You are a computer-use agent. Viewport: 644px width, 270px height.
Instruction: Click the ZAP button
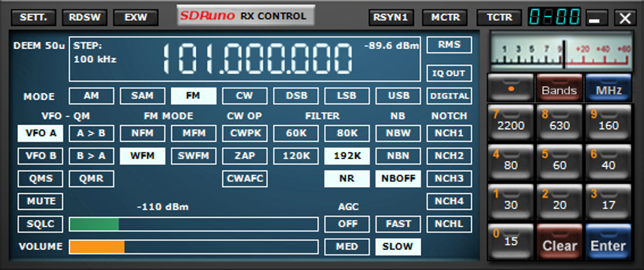tap(245, 157)
